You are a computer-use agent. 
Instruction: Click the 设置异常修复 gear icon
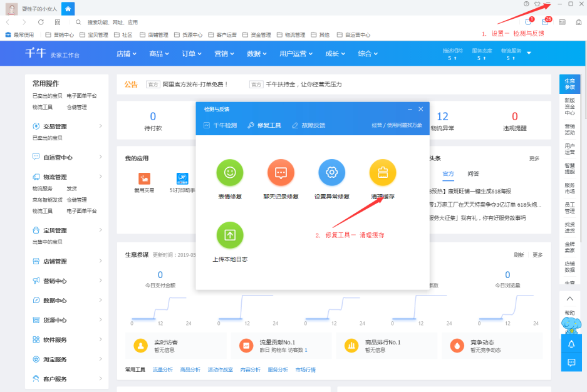pos(331,173)
